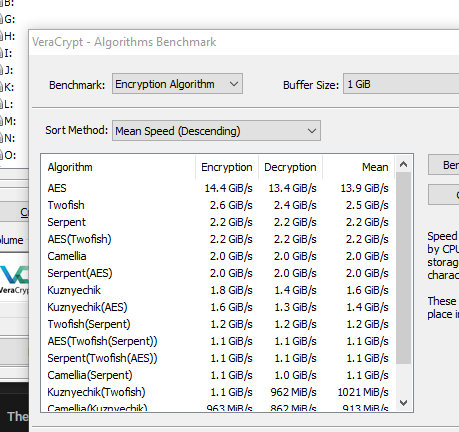
Task: Click the scrollbar up arrow in results list
Action: 403,164
